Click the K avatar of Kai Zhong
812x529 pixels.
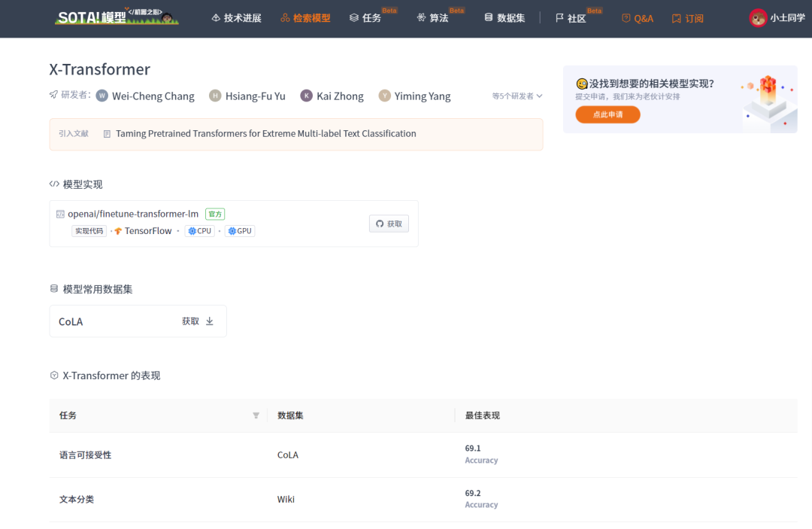tap(307, 96)
